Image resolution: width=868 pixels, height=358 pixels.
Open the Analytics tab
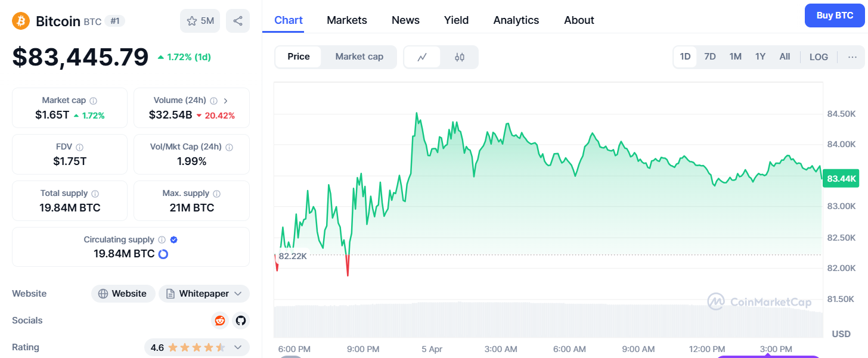coord(516,20)
